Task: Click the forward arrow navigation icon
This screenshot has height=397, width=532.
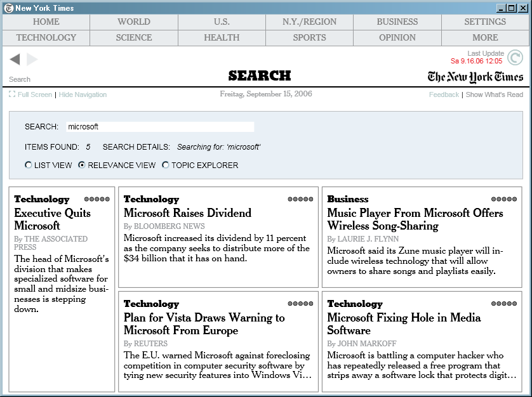Action: coord(32,60)
